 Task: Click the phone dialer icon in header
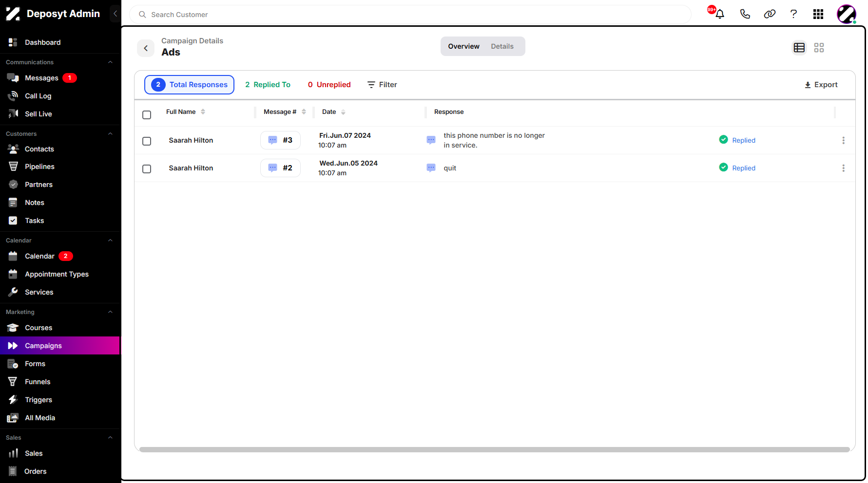tap(745, 14)
